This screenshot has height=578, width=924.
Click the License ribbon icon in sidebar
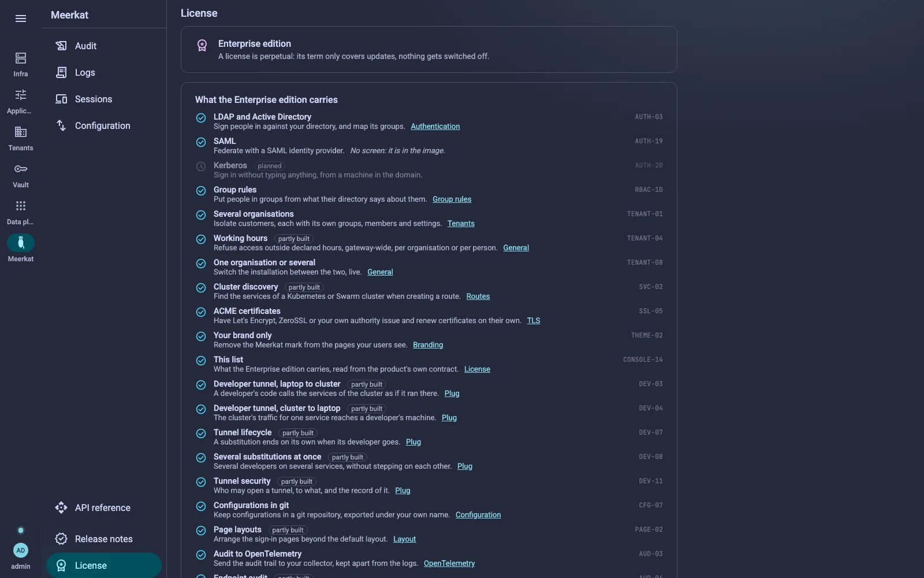[x=61, y=565]
